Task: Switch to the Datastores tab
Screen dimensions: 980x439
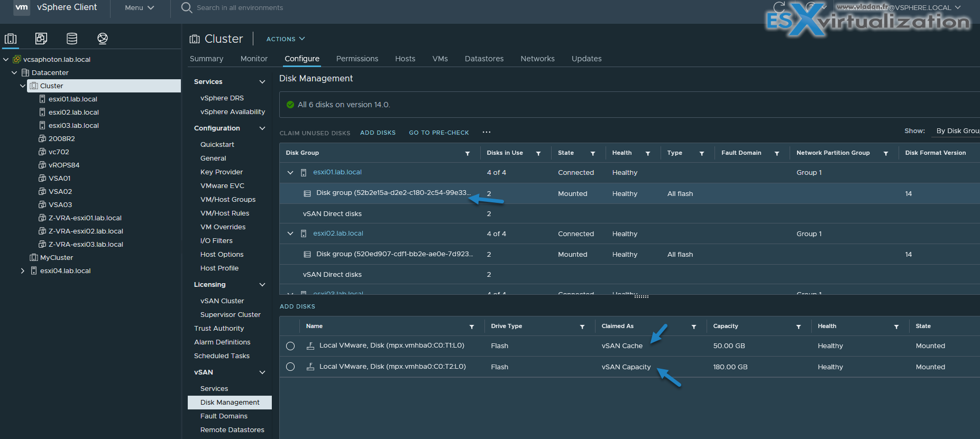Action: tap(484, 59)
